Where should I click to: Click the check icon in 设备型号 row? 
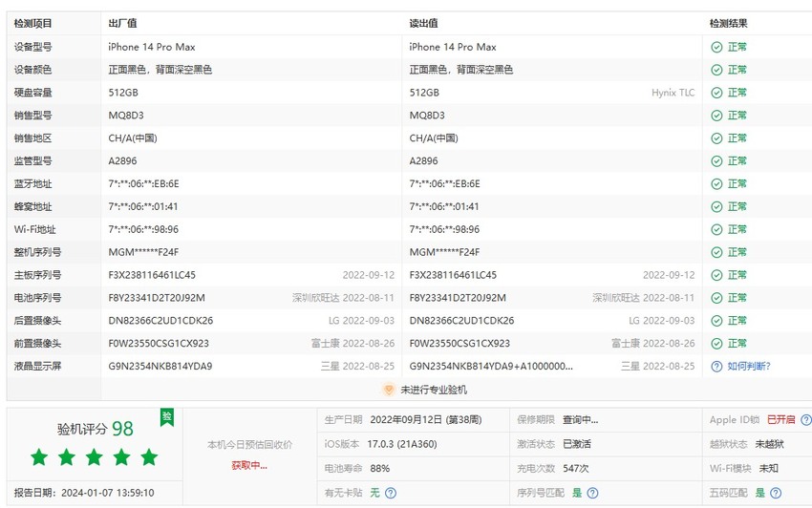716,47
